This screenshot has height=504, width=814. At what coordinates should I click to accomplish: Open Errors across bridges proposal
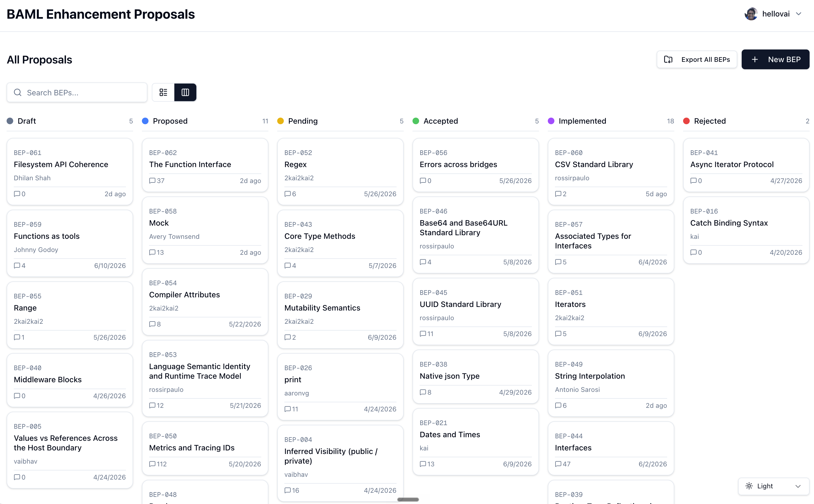tap(475, 165)
